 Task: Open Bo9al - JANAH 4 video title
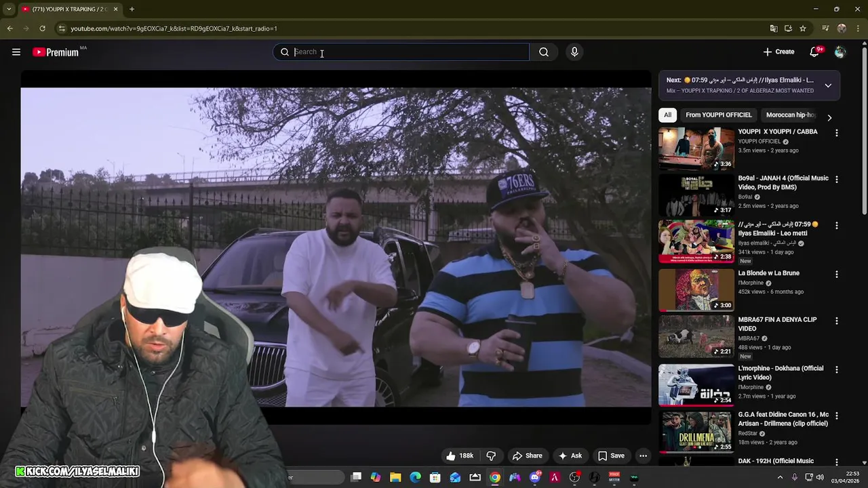coord(783,182)
